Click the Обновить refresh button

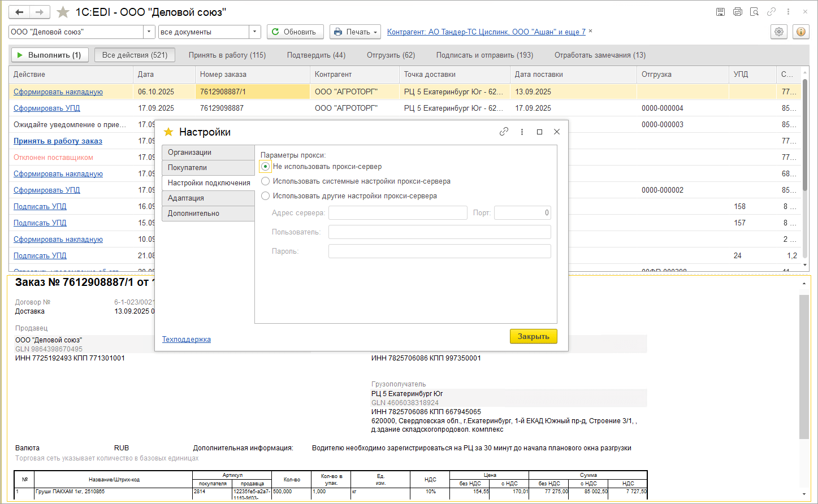click(295, 32)
